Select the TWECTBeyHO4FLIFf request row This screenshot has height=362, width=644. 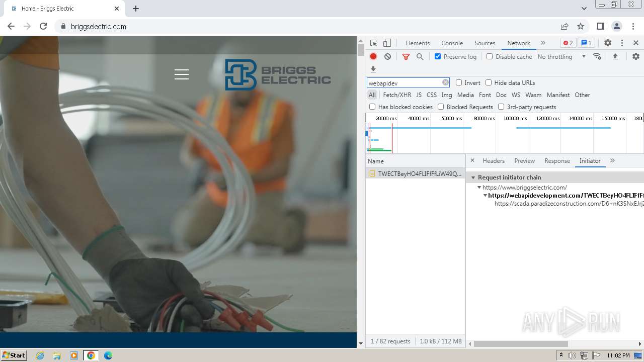(x=415, y=173)
